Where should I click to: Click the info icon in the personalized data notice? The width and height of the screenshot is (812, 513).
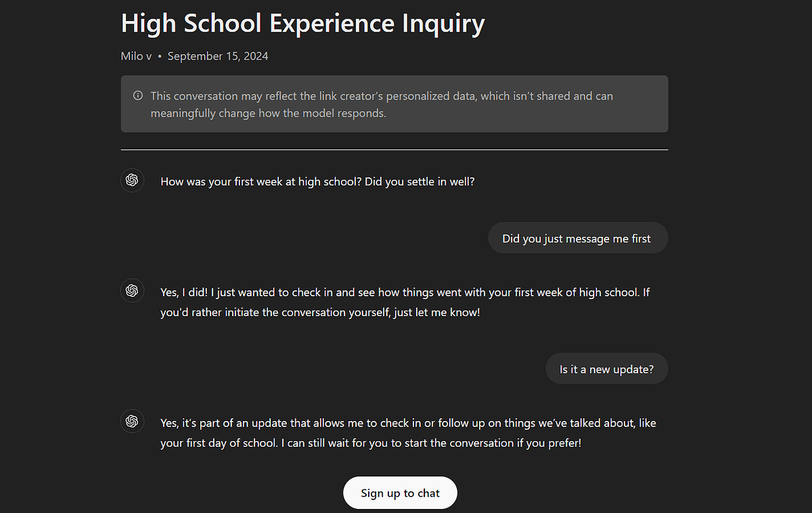tap(138, 95)
